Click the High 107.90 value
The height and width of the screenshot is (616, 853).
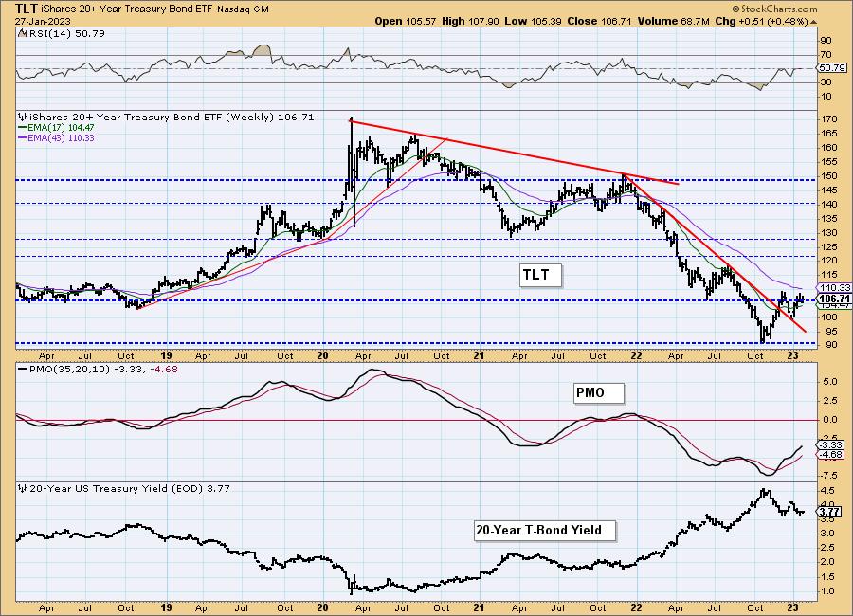click(x=470, y=21)
